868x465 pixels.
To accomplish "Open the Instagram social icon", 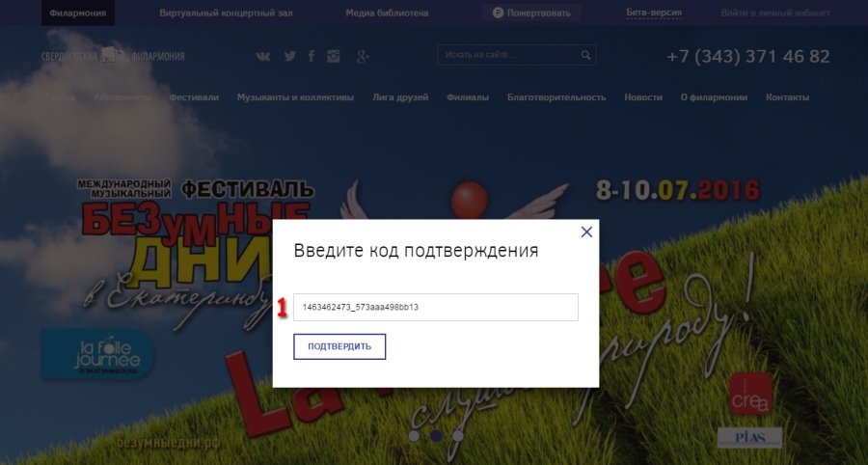I will coord(334,56).
